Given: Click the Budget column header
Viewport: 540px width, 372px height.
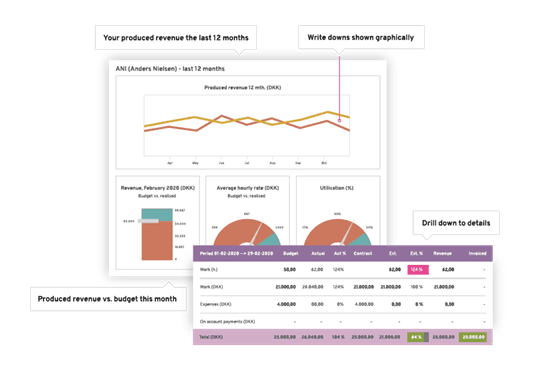Looking at the screenshot, I should 290,254.
